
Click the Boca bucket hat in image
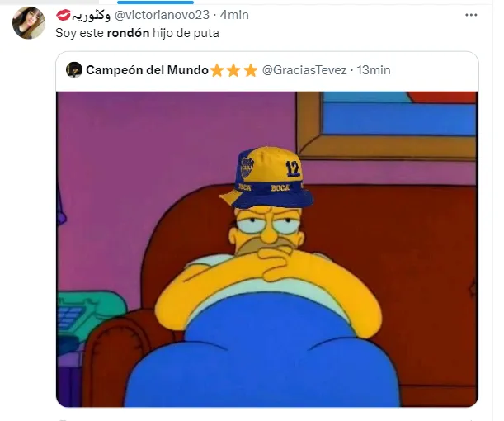click(266, 177)
